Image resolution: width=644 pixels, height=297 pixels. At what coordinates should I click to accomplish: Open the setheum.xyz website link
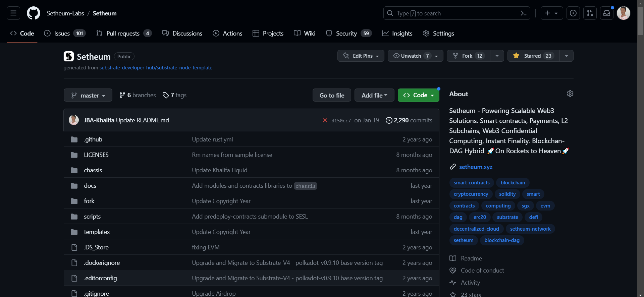click(476, 167)
